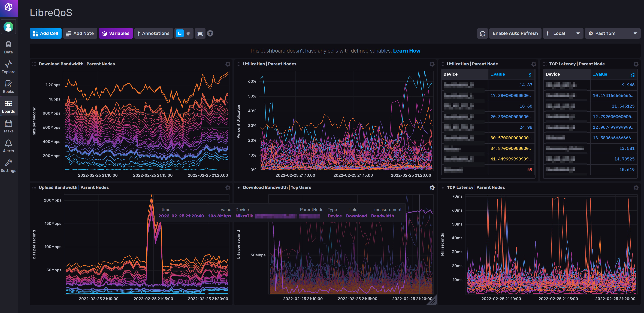The height and width of the screenshot is (313, 644).
Task: Open gear menu on TCP Latency Parent Node table
Action: click(636, 64)
